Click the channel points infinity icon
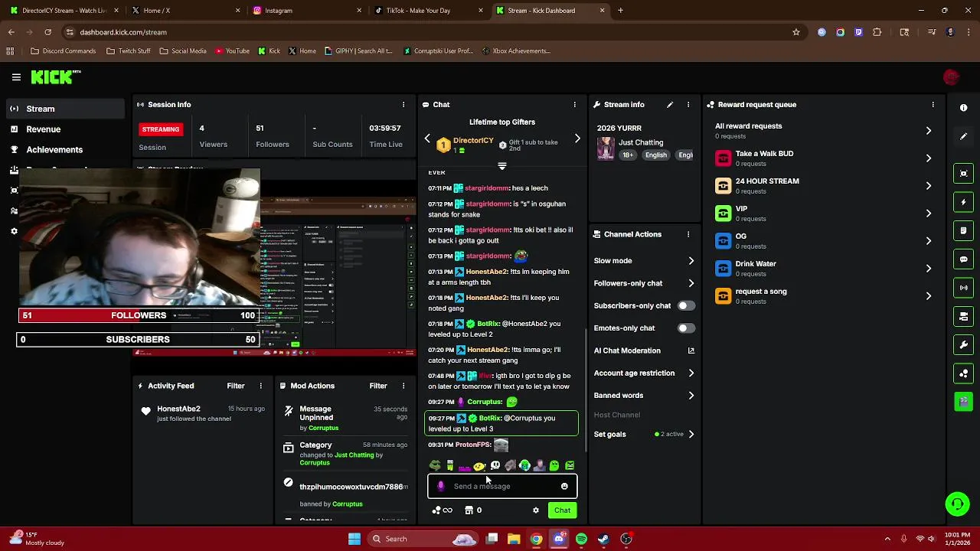Screen dimensions: 980x551 pyautogui.click(x=443, y=510)
